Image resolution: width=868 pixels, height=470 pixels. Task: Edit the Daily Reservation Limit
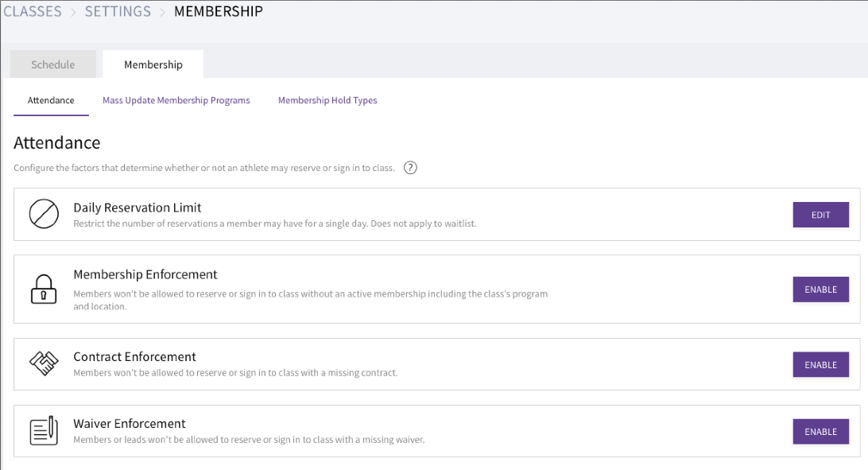click(821, 215)
